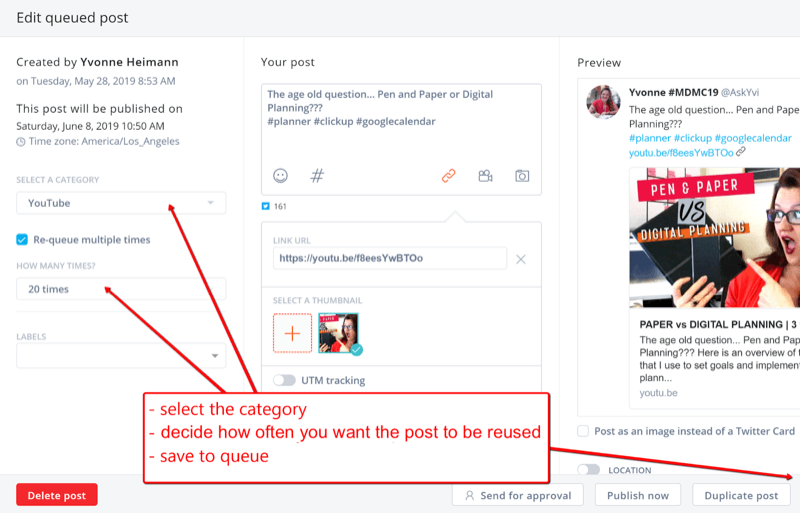Image resolution: width=800 pixels, height=513 pixels.
Task: Click the Publish now button
Action: (x=638, y=495)
